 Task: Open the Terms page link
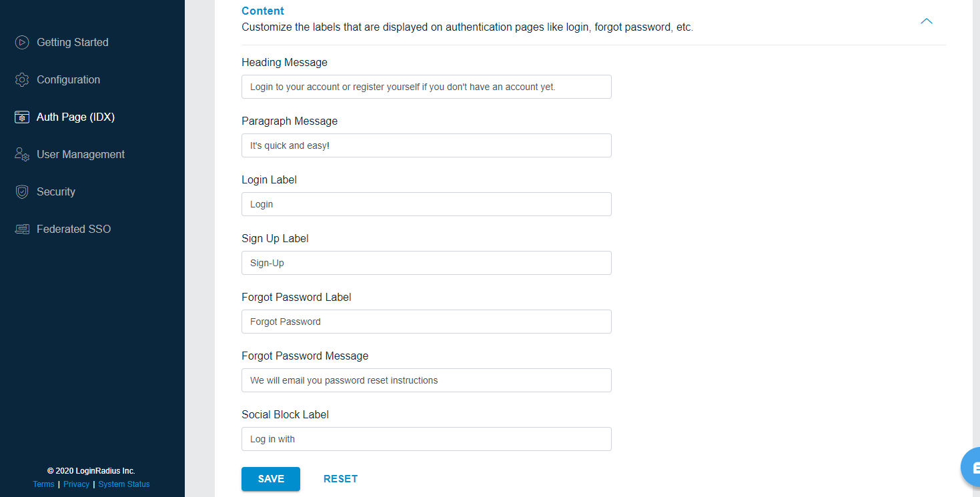click(x=43, y=484)
